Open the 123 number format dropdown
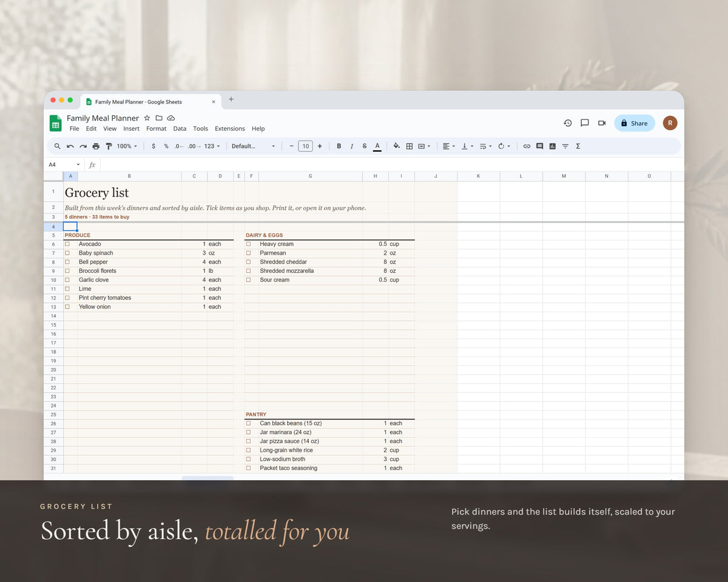The height and width of the screenshot is (582, 728). point(212,146)
